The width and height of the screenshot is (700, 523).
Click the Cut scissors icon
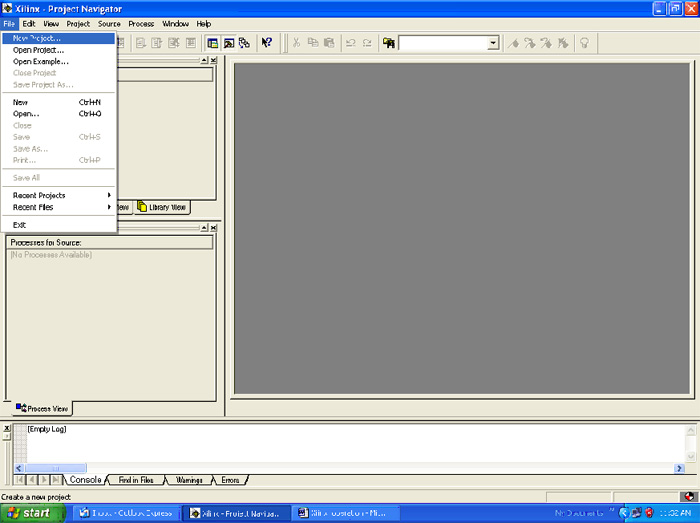click(296, 43)
